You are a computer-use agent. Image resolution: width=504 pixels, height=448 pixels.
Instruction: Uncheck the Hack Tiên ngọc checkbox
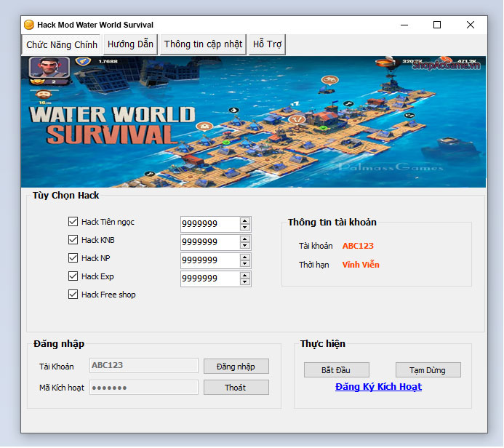[73, 222]
